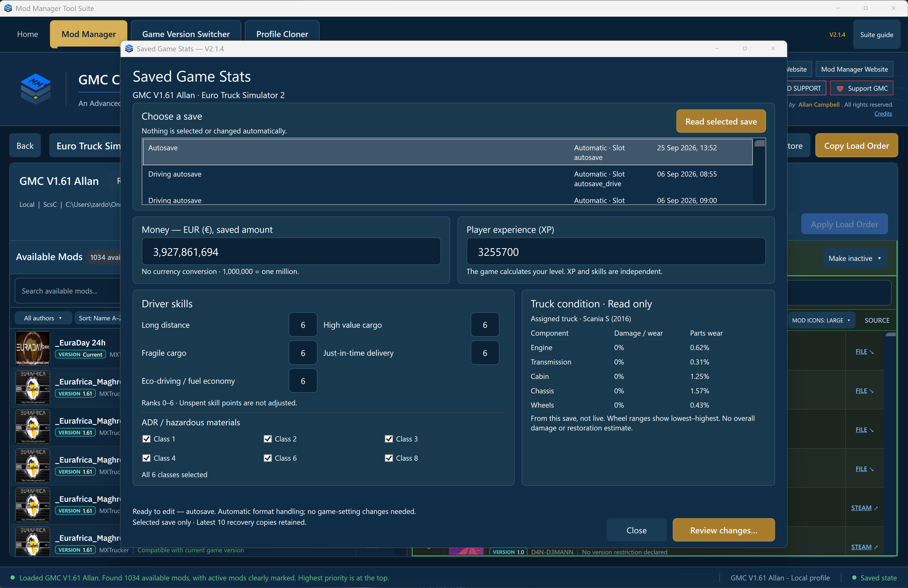
Task: Switch to the Home tab
Action: pyautogui.click(x=27, y=34)
